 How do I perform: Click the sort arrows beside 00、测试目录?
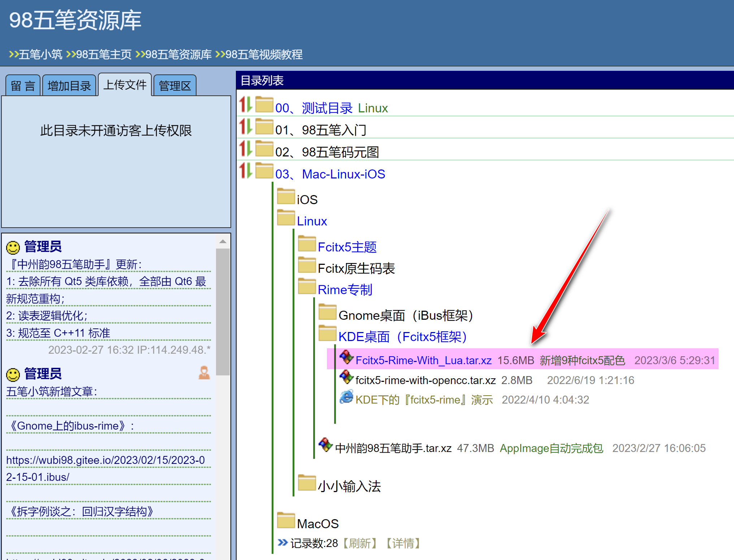pos(246,104)
